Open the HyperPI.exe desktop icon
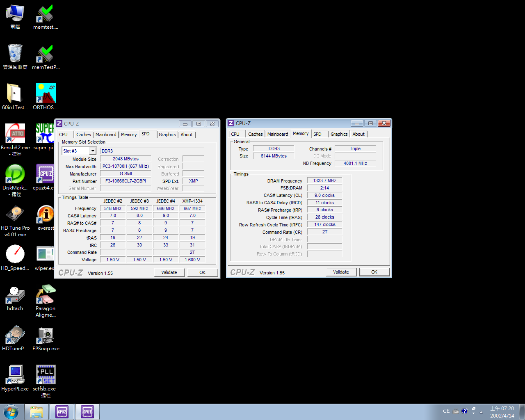The width and height of the screenshot is (525, 420). 15,378
